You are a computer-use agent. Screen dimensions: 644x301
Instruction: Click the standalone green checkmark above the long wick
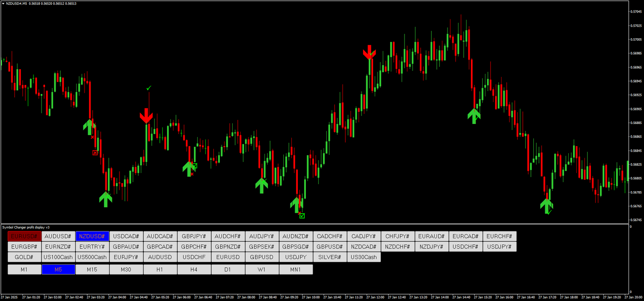pos(149,88)
